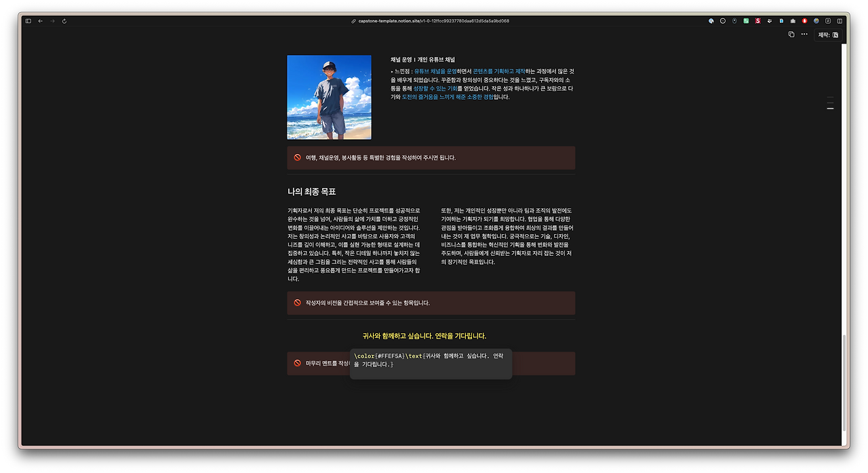Click the reader view icon in toolbar
This screenshot has height=473, width=868.
pos(828,21)
